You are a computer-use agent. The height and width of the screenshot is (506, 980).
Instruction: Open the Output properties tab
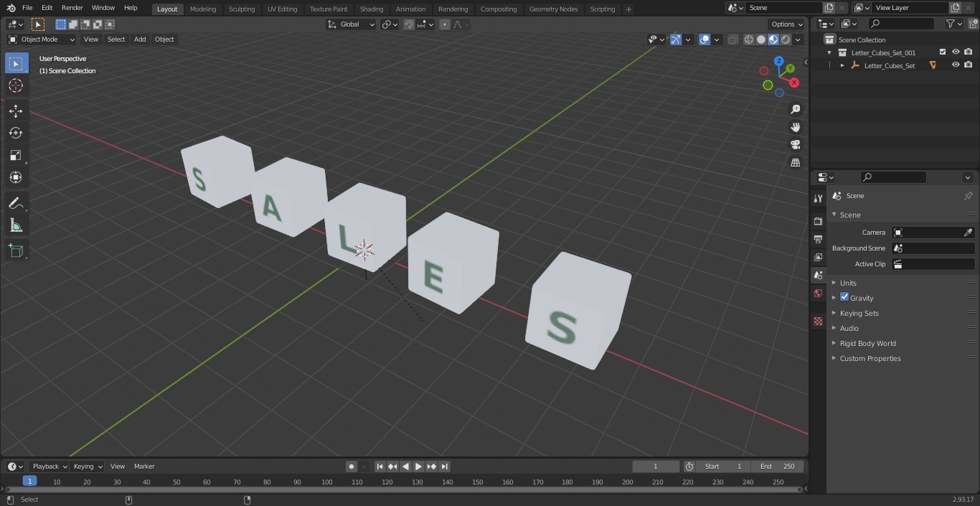coord(818,239)
